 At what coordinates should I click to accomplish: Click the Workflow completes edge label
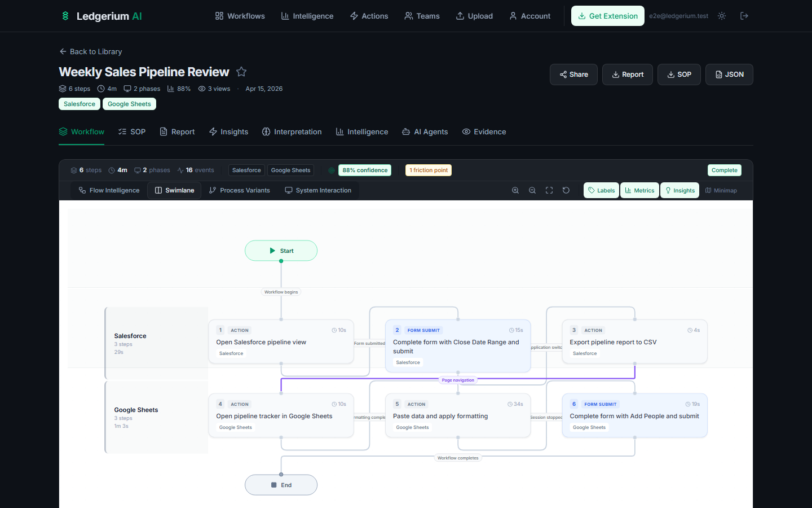click(x=458, y=458)
